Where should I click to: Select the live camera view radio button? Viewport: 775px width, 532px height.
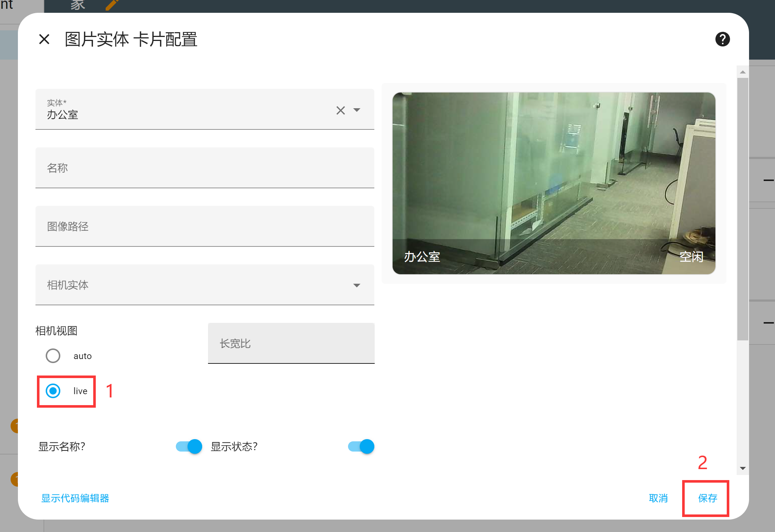click(x=53, y=391)
